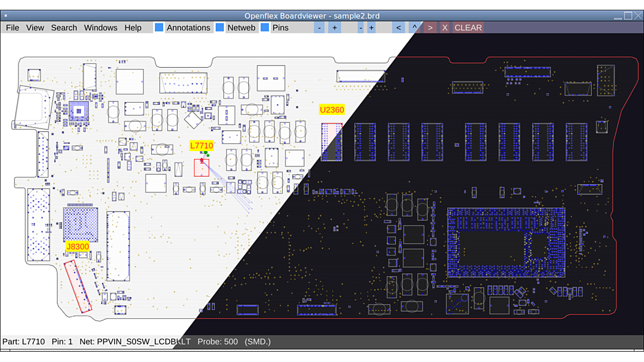
Task: Toggle the Pins checkbox
Action: [265, 28]
